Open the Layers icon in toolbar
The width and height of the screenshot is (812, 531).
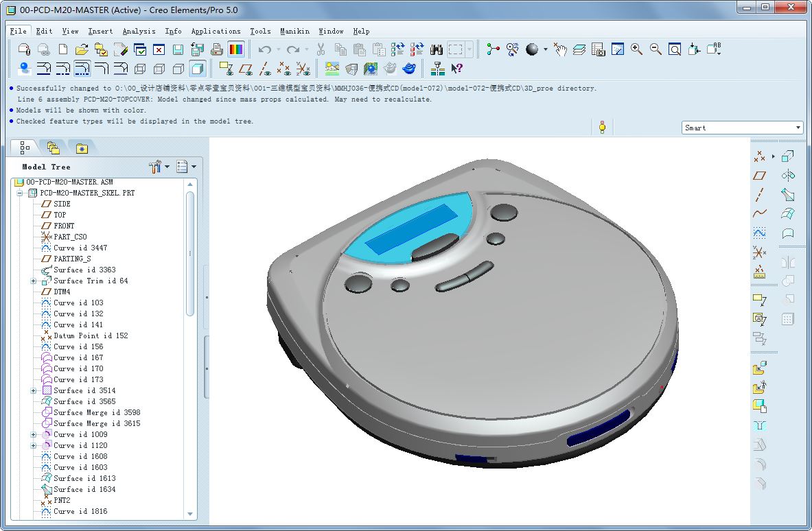tap(579, 49)
